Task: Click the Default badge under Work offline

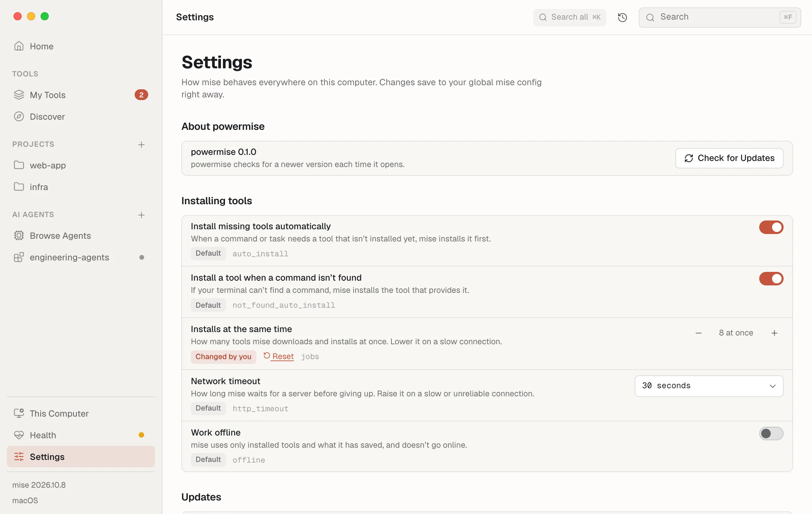Action: point(208,460)
